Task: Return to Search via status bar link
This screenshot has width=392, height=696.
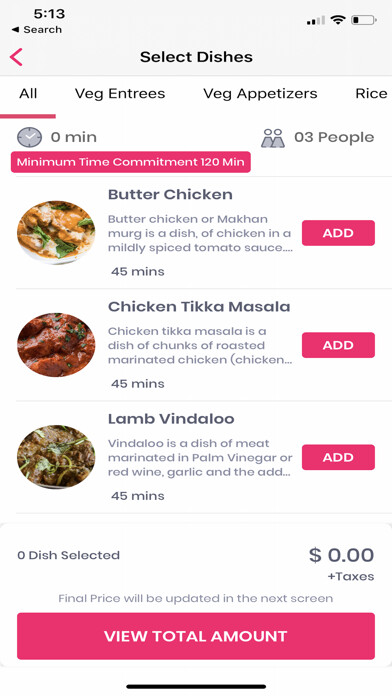Action: click(x=36, y=30)
